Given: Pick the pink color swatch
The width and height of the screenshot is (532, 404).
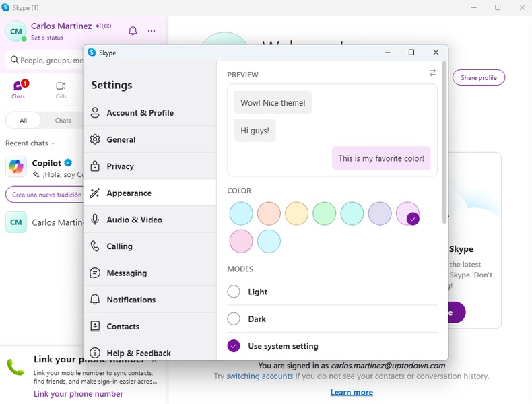Looking at the screenshot, I should coord(241,241).
